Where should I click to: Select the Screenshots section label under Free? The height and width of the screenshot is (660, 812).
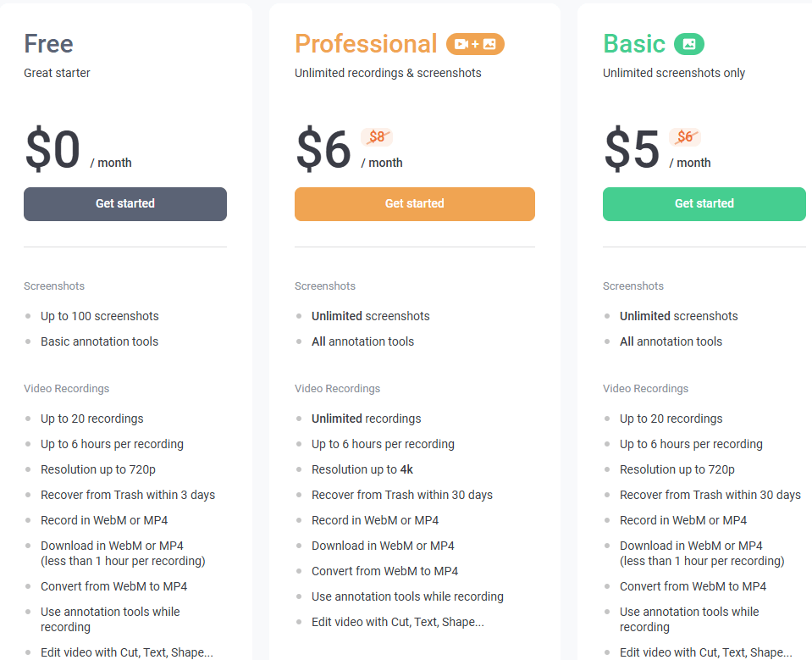tap(53, 286)
